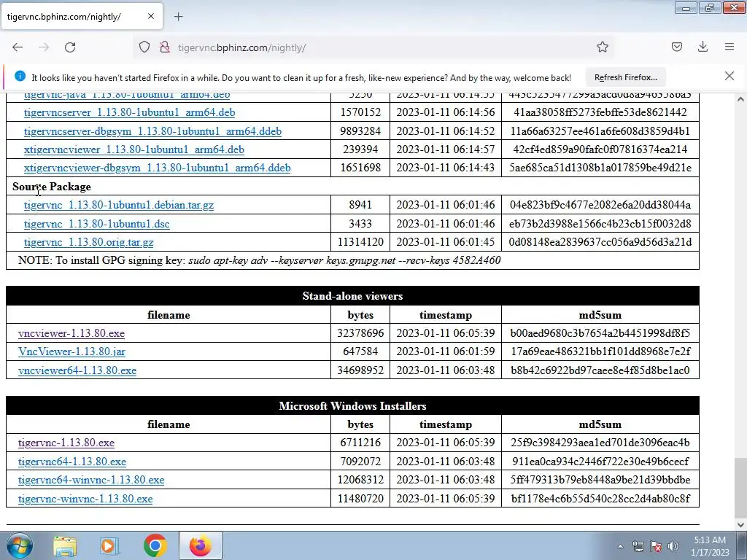Download tigervnc_1.13.80-1ubuntu1.debian.tar.gz

click(x=119, y=205)
